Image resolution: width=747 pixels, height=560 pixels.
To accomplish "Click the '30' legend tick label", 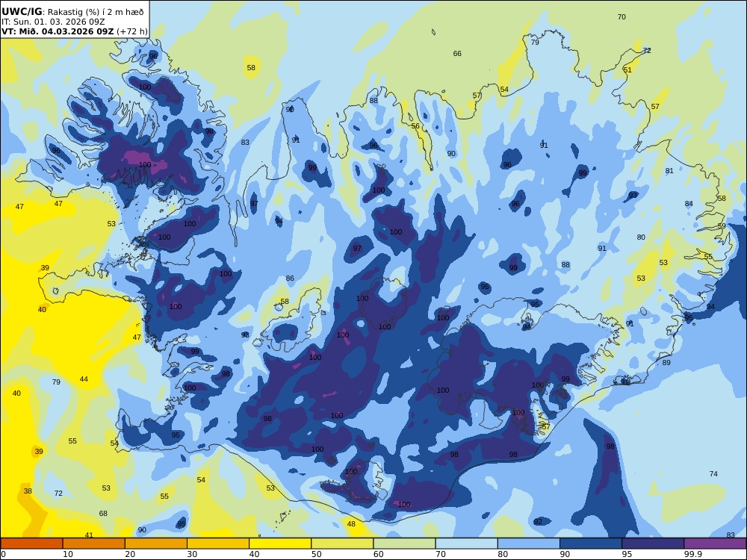I will [x=192, y=554].
